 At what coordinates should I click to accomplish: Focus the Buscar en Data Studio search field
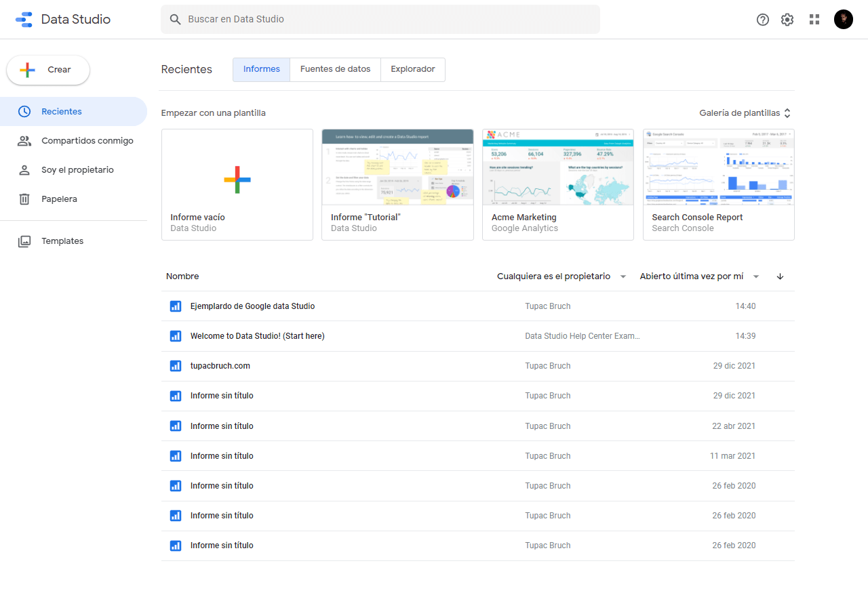click(380, 20)
